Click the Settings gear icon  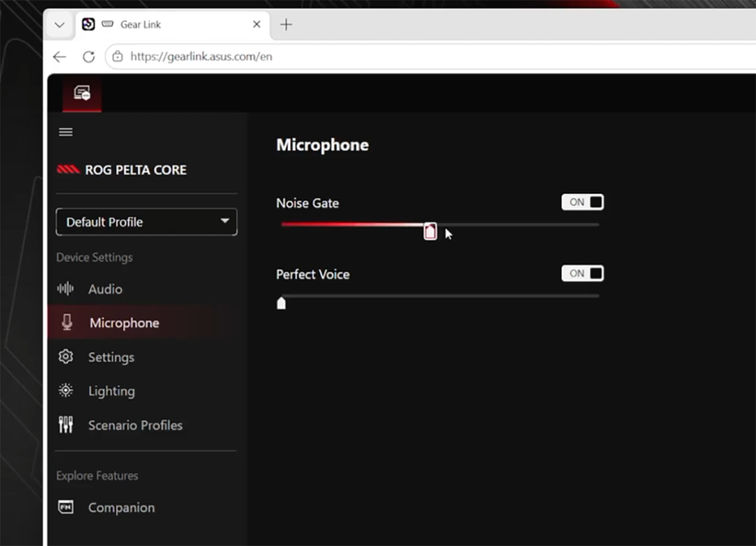click(x=66, y=357)
